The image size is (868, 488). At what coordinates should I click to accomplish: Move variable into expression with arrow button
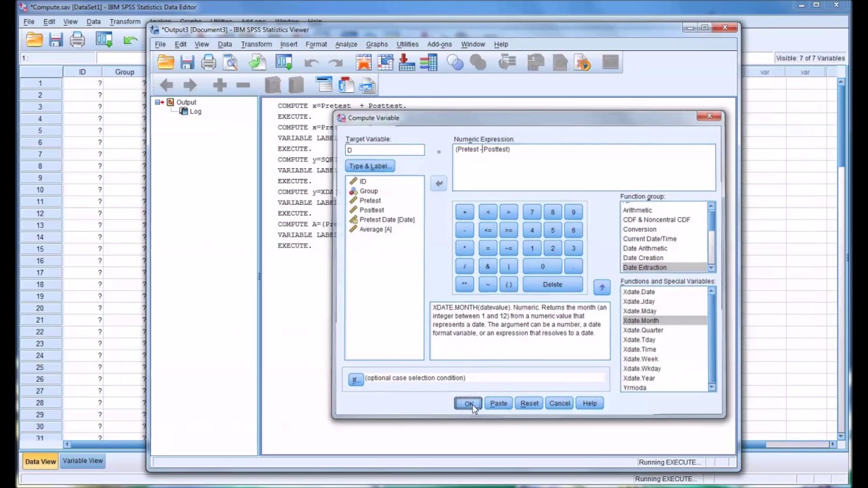coord(439,183)
